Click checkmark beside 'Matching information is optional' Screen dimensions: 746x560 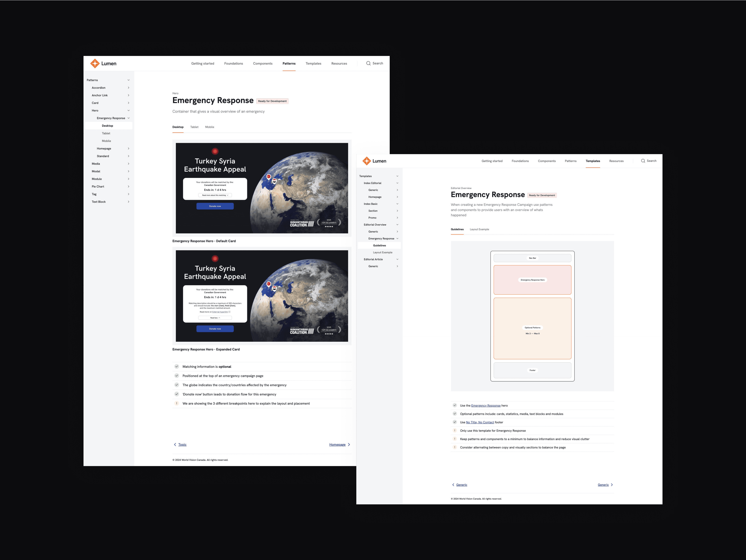coord(176,366)
